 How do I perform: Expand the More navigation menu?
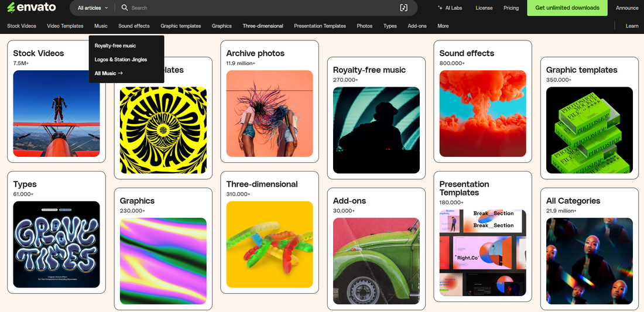443,26
